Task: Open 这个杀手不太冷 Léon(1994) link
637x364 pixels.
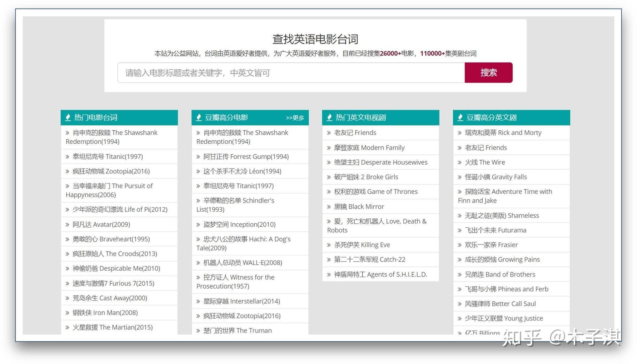Action: point(242,171)
